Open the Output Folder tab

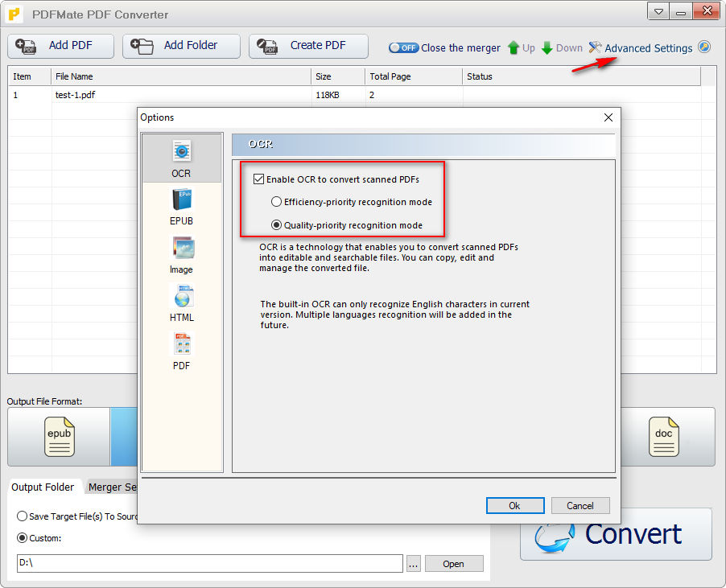[44, 487]
